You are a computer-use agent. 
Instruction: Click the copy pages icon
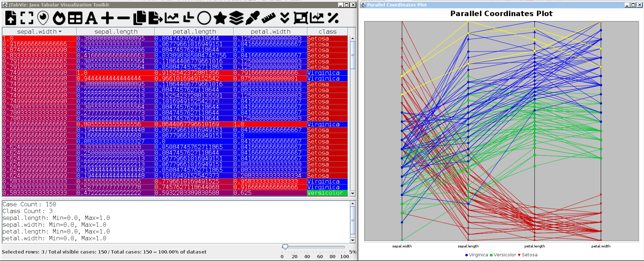point(140,18)
